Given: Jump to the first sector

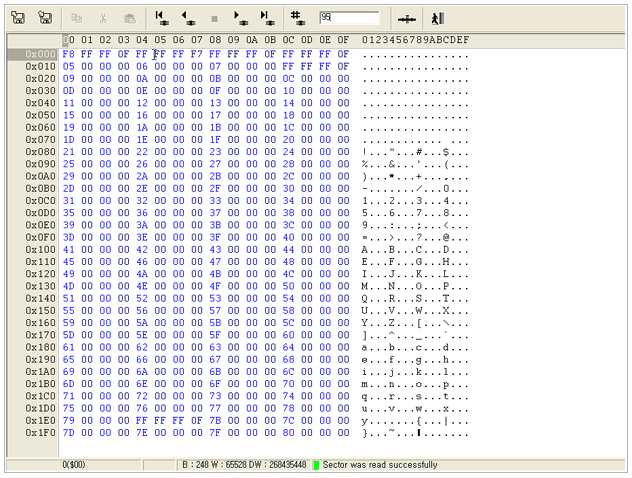Looking at the screenshot, I should pos(162,18).
